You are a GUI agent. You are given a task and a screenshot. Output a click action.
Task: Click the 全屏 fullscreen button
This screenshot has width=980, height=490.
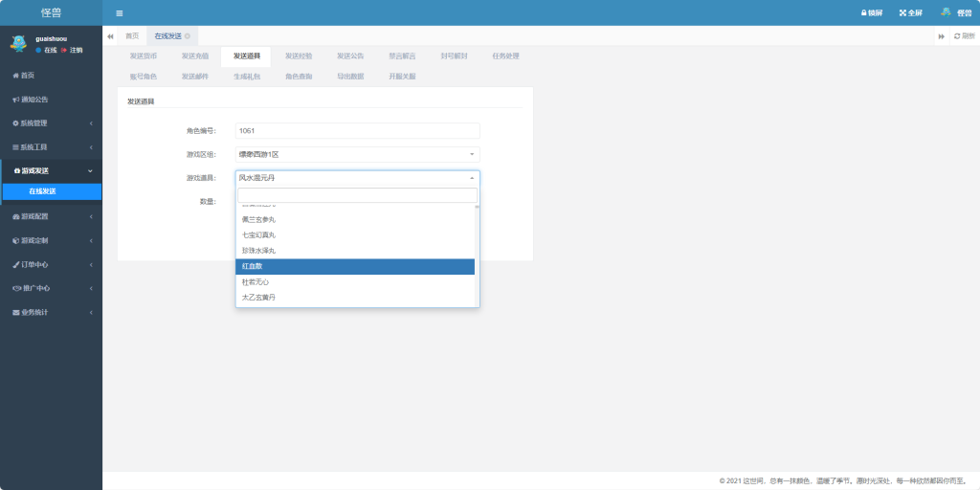click(911, 12)
